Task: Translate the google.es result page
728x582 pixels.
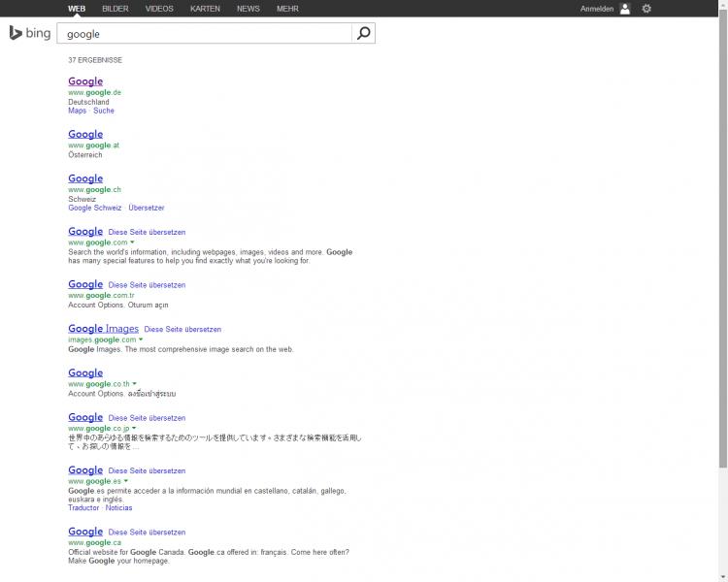Action: (147, 470)
